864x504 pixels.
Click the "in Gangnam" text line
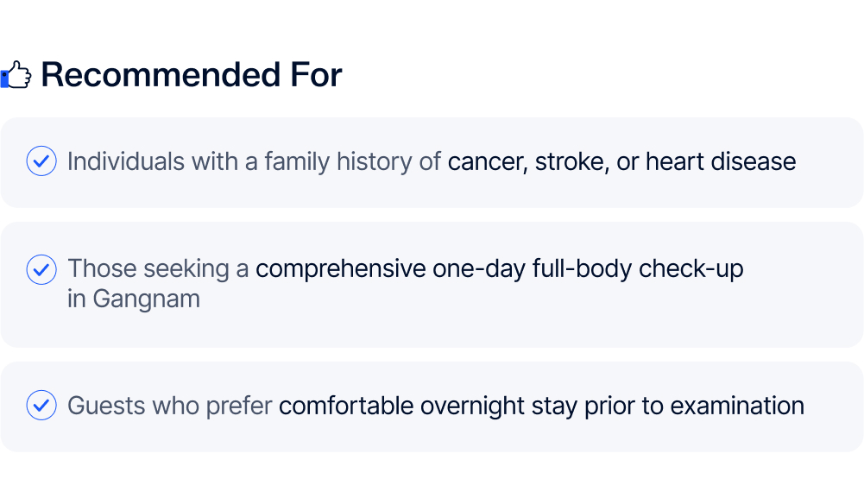(x=134, y=299)
